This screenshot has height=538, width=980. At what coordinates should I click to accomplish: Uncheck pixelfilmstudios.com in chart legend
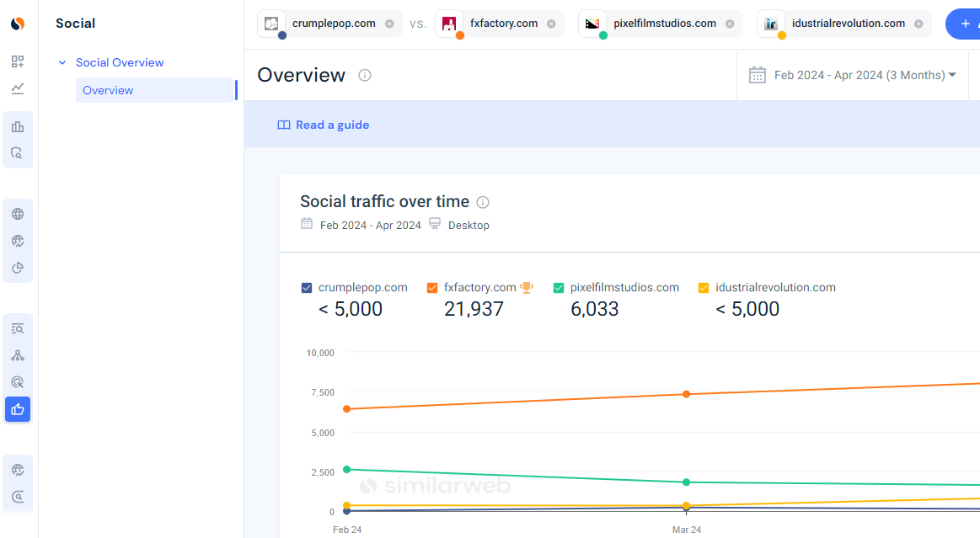[559, 288]
